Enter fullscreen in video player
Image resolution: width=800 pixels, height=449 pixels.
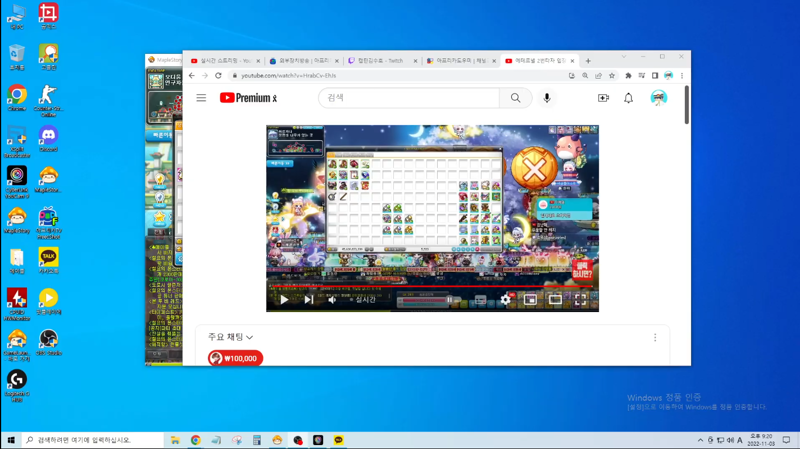click(580, 300)
